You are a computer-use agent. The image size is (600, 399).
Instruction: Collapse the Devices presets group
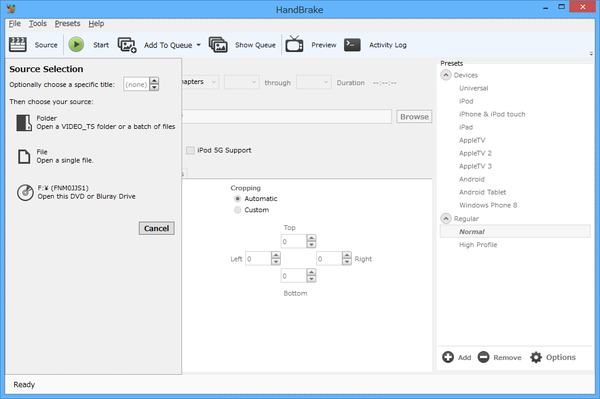[446, 75]
